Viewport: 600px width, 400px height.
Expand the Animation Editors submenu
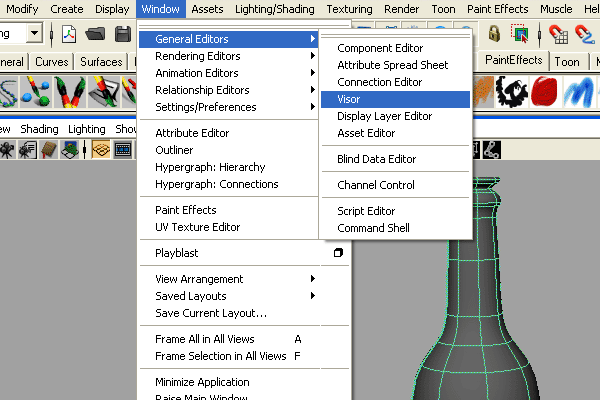[228, 73]
